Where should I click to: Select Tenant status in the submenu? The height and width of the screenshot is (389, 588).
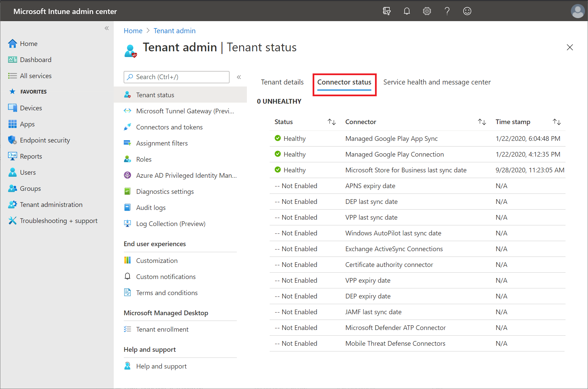pyautogui.click(x=180, y=95)
